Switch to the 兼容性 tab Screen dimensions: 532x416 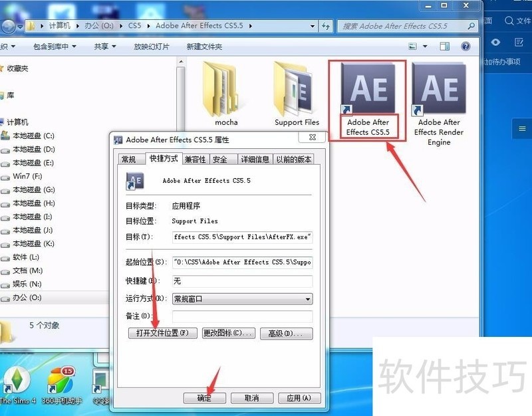click(x=196, y=159)
